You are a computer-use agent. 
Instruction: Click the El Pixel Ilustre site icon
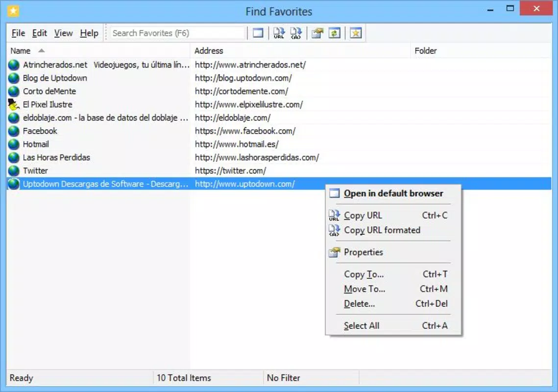click(14, 104)
